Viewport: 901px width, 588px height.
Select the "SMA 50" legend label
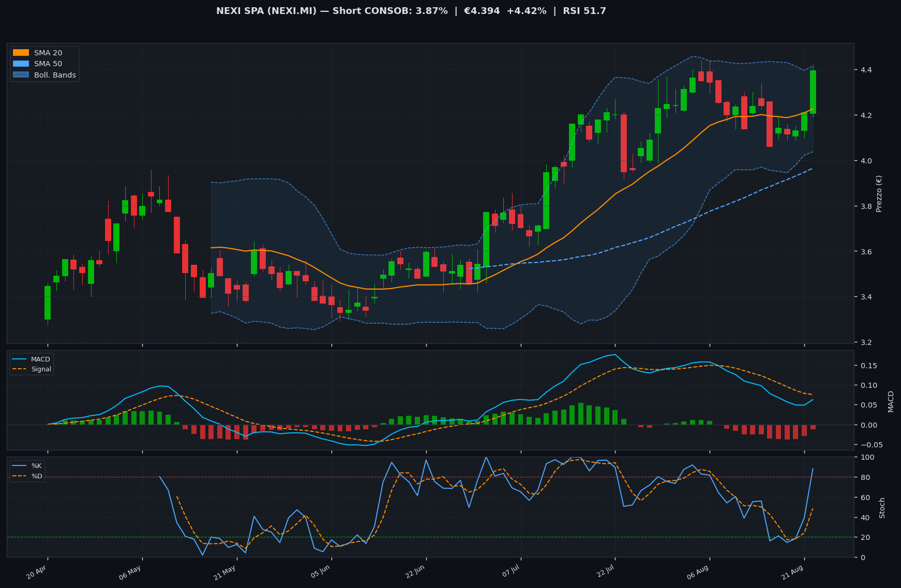pyautogui.click(x=48, y=64)
